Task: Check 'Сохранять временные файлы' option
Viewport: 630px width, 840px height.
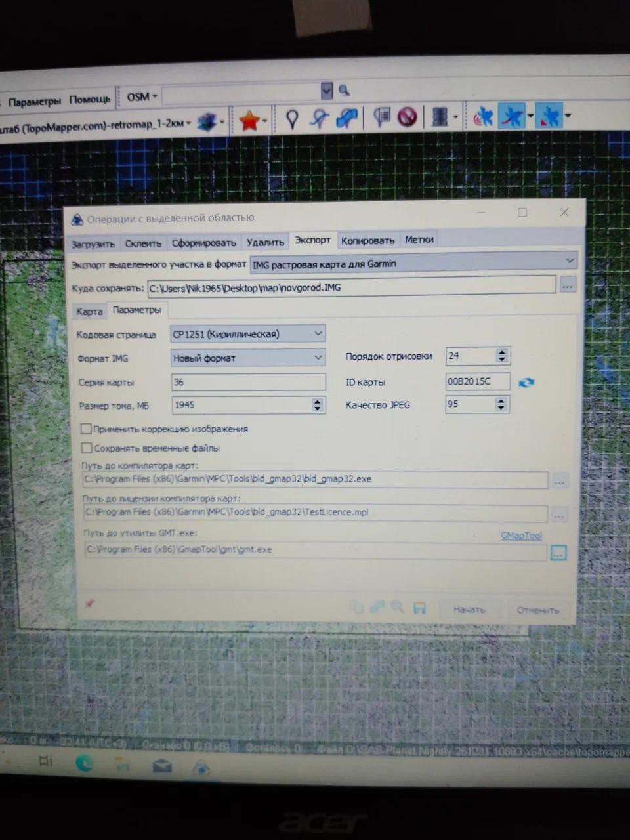Action: click(x=87, y=448)
